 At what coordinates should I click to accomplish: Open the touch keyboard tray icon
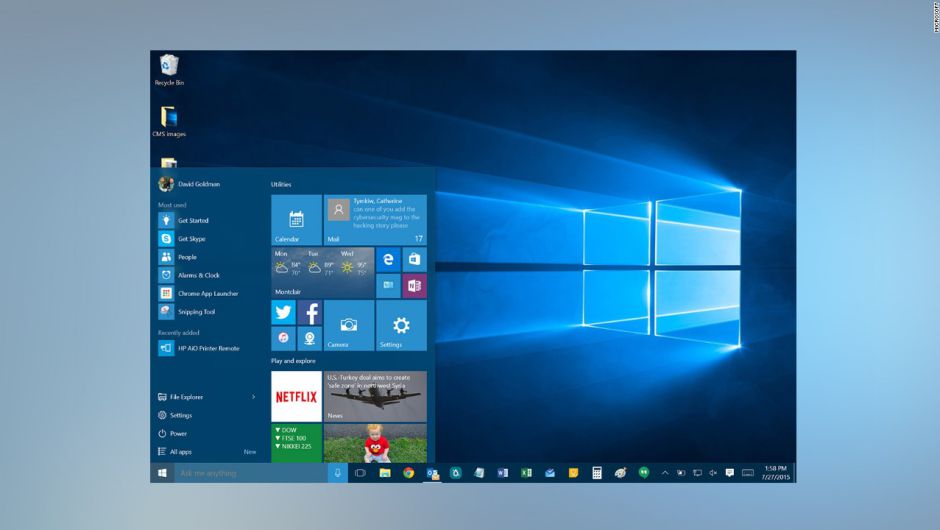coord(748,473)
